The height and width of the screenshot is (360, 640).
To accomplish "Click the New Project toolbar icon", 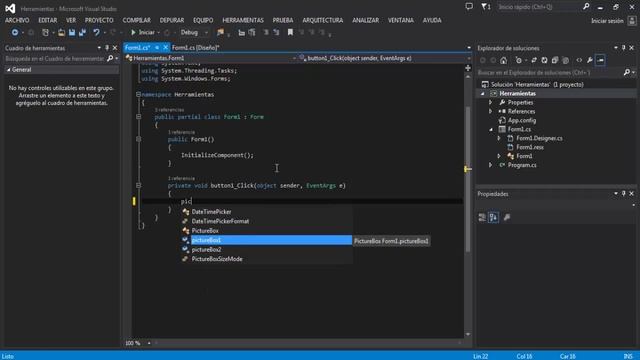I will 45,33.
